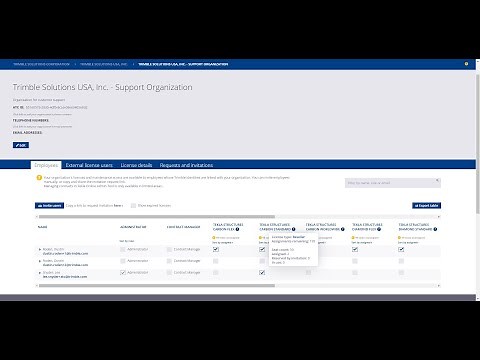
Task: Uncheck Administrator box for Snyder, Lee
Action: [123, 273]
